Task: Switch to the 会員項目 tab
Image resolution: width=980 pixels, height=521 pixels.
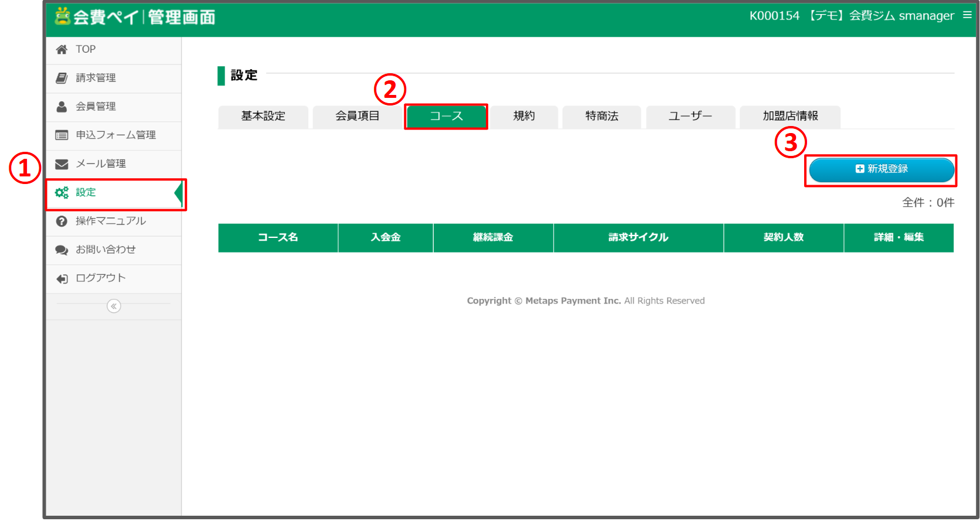Action: pos(358,117)
